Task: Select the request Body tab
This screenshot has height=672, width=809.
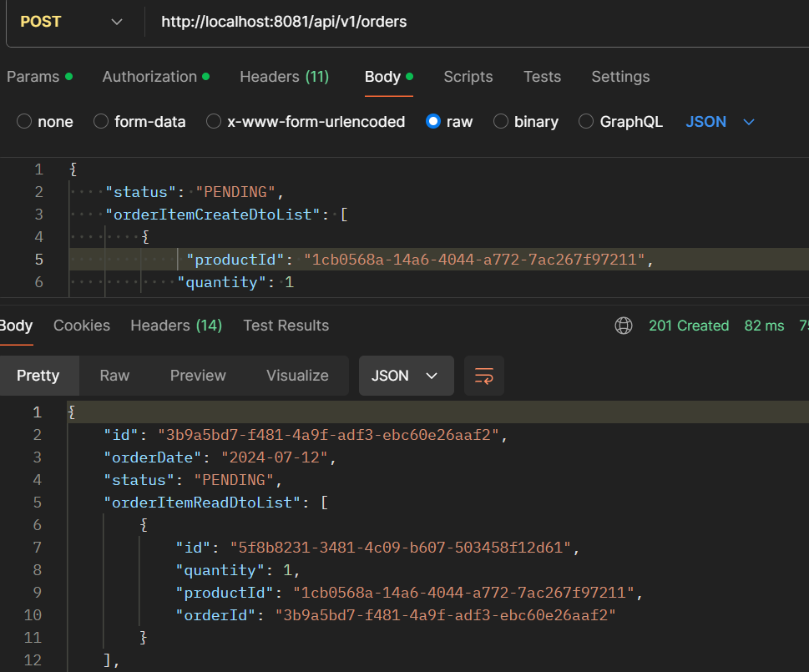Action: [x=389, y=77]
